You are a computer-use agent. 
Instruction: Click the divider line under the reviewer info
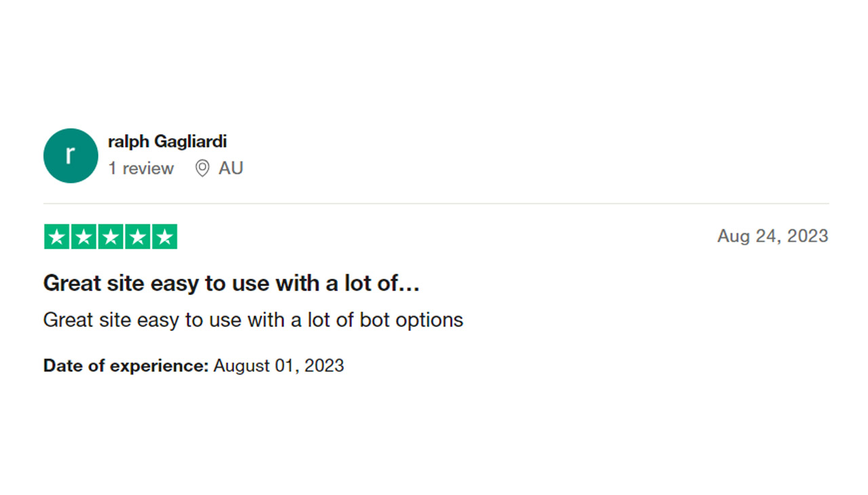(436, 203)
